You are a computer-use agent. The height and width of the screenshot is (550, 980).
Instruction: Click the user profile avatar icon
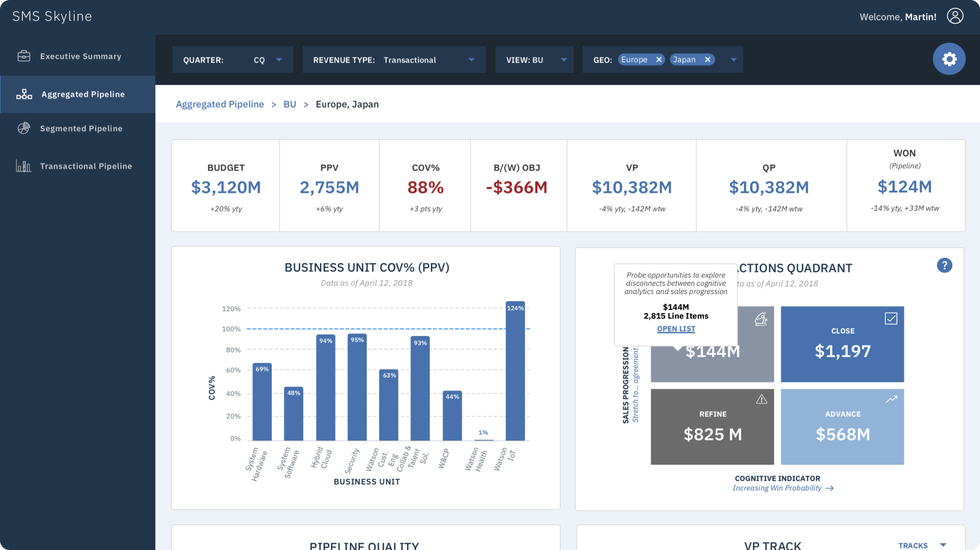click(x=955, y=16)
